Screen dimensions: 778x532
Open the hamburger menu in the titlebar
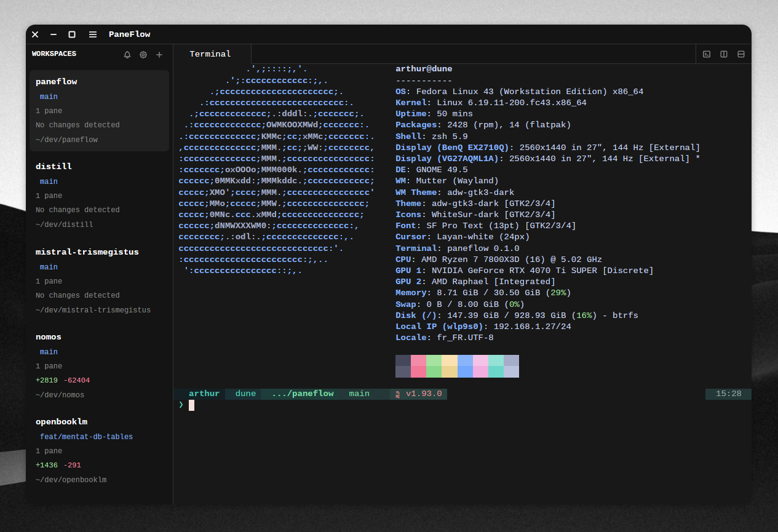[92, 34]
